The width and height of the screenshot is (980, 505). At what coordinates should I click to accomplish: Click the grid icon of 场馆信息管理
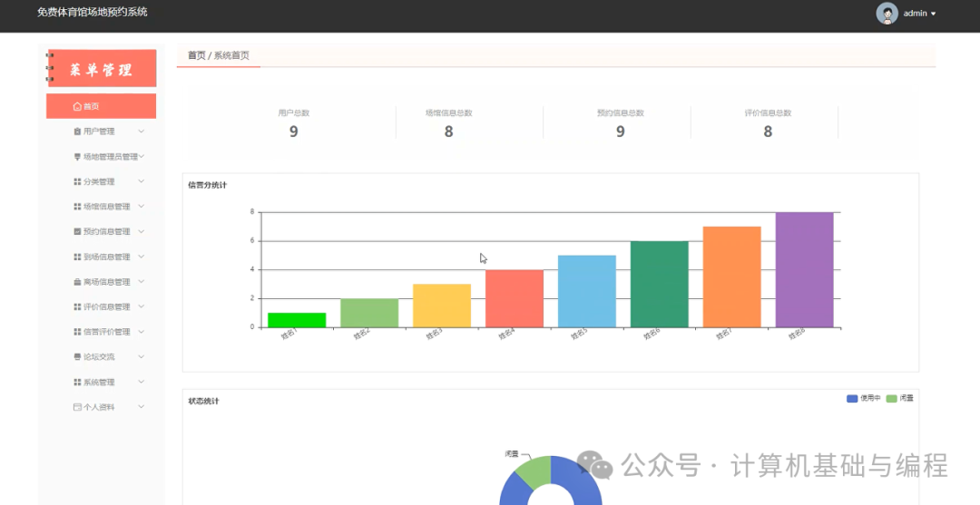click(77, 207)
